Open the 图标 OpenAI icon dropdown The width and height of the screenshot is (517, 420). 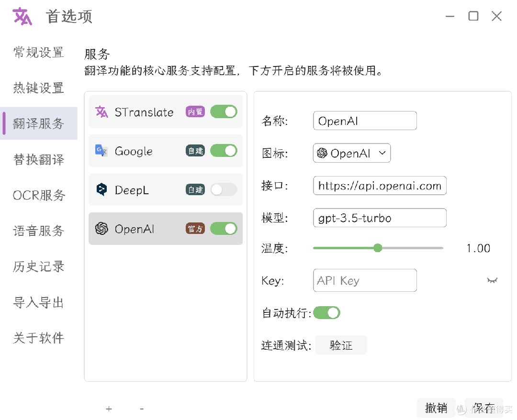tap(351, 153)
